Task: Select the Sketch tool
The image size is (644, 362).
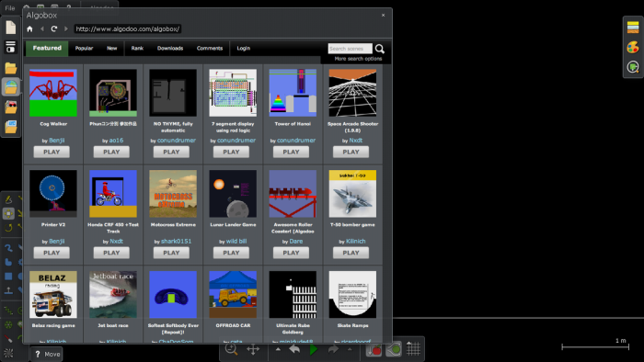Action: (8, 199)
